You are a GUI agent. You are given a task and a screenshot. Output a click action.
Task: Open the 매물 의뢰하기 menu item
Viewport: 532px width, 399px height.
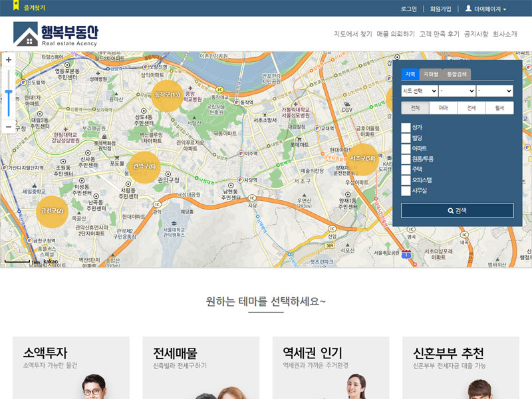[x=396, y=34]
